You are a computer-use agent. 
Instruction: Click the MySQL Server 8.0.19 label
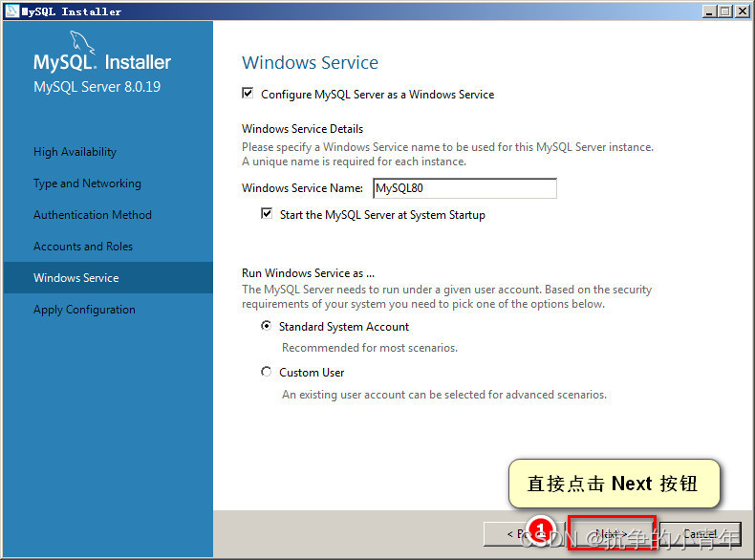coord(97,87)
